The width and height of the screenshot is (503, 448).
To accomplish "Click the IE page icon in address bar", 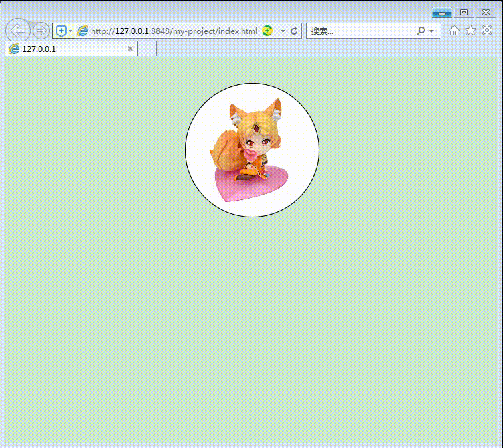I will coord(83,31).
